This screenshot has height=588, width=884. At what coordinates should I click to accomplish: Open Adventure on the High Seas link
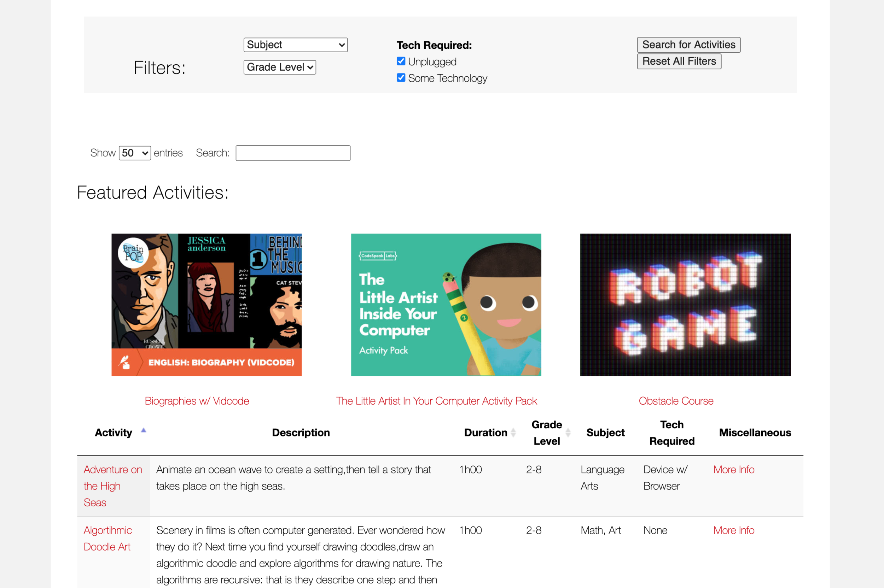pos(112,486)
